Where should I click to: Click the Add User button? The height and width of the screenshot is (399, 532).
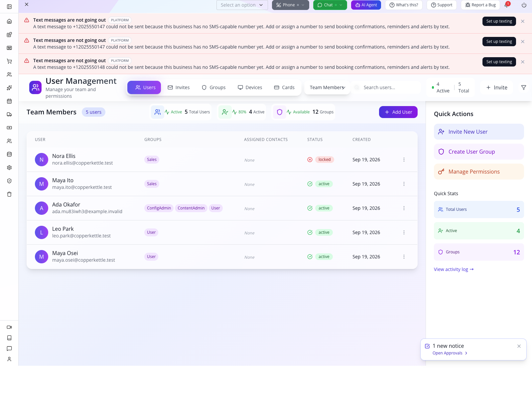[398, 112]
